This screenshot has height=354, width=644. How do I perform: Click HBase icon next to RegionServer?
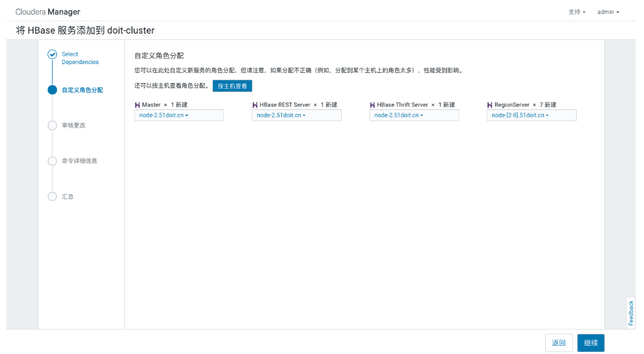(x=489, y=105)
